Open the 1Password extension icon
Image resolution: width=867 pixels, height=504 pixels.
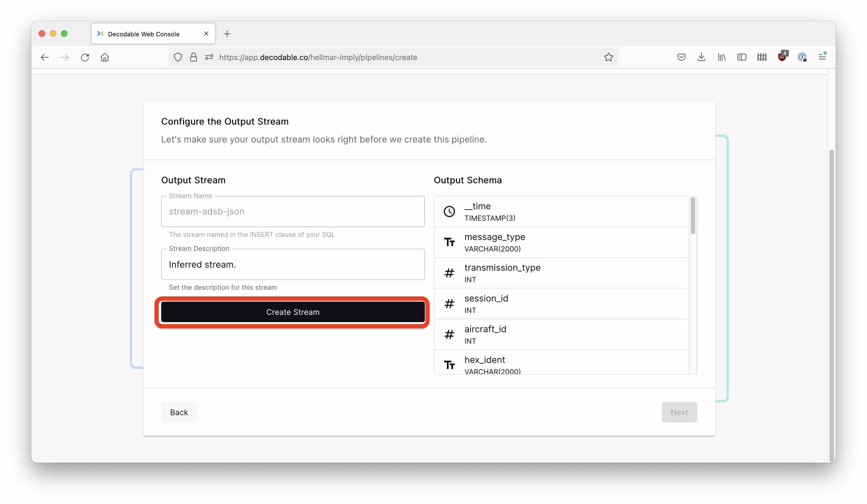coord(802,57)
